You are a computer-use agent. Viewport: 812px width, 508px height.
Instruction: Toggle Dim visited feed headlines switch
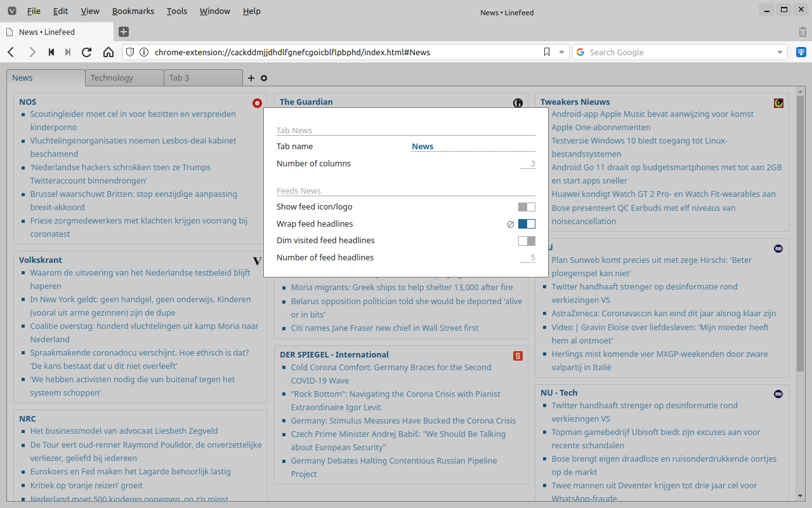click(x=527, y=241)
